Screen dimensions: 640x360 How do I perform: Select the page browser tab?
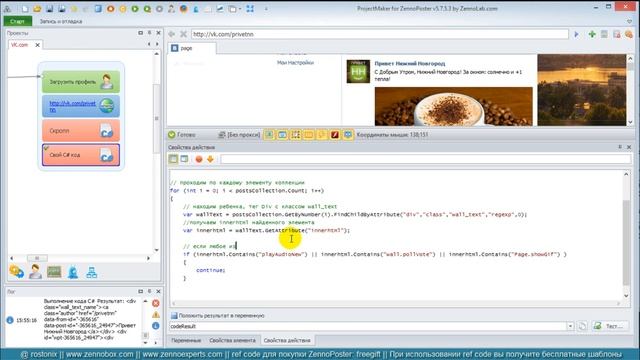[x=192, y=48]
